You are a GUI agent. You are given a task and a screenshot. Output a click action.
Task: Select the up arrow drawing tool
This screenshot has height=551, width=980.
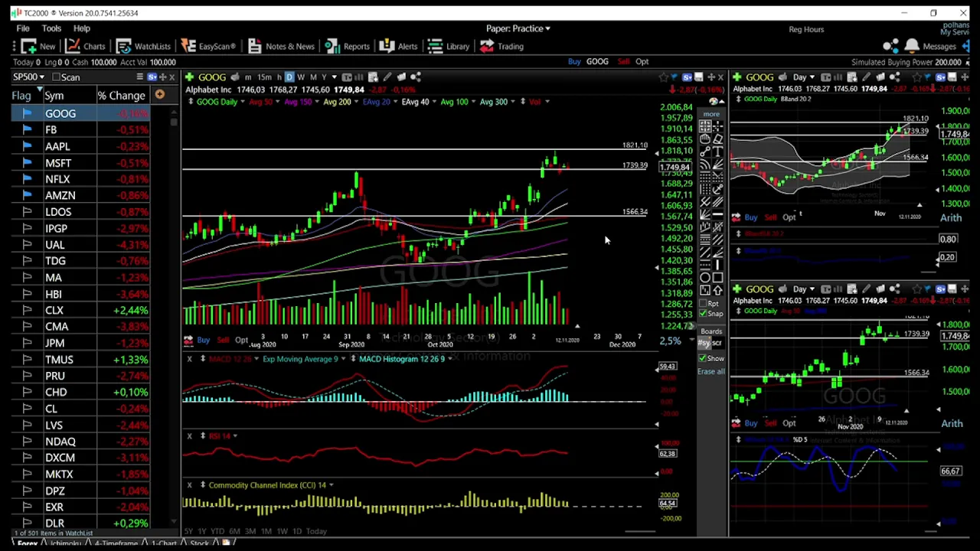coord(717,290)
